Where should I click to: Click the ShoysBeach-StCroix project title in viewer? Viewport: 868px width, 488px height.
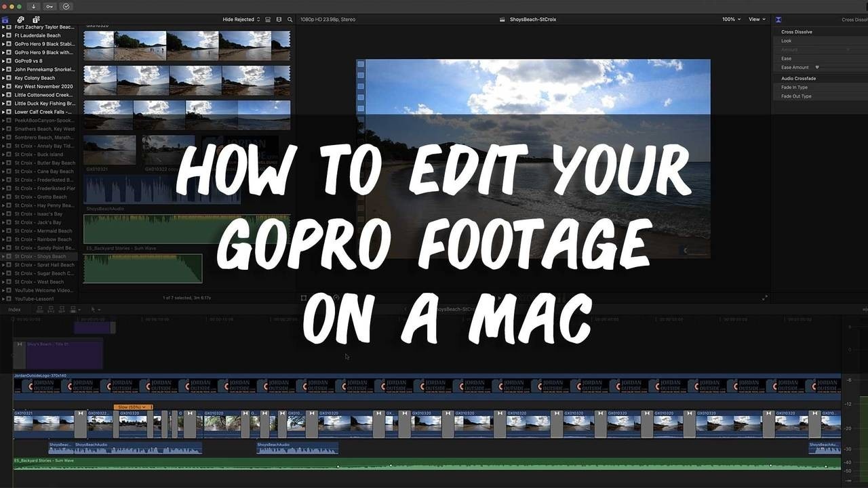click(x=533, y=20)
